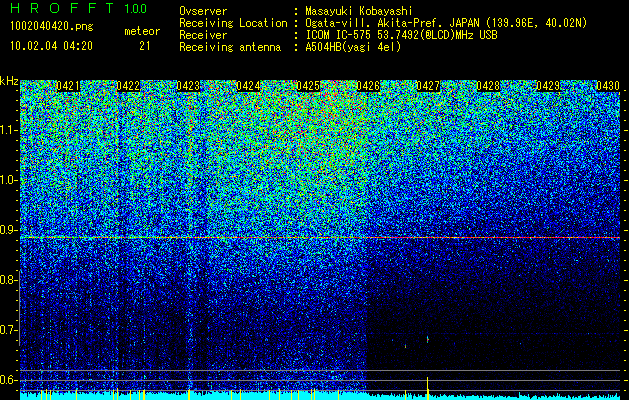Click the Ovserver label
The height and width of the screenshot is (400, 629).
pos(203,11)
